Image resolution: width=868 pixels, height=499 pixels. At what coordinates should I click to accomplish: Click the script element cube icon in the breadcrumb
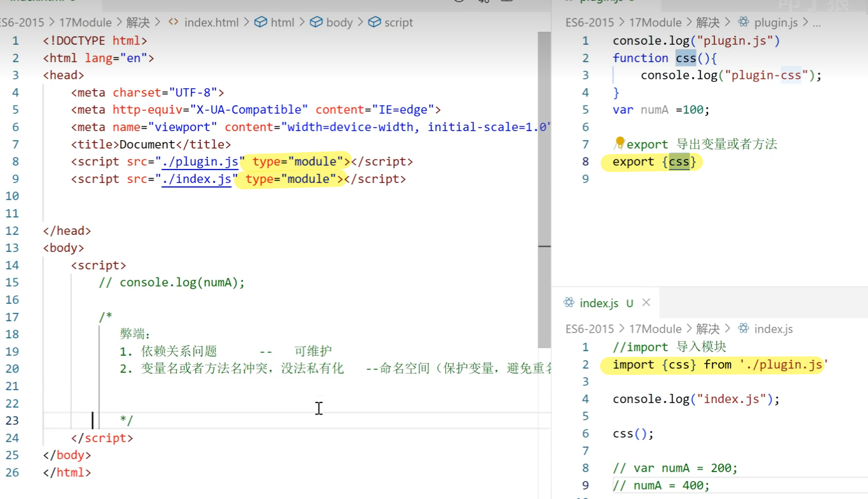click(x=375, y=22)
